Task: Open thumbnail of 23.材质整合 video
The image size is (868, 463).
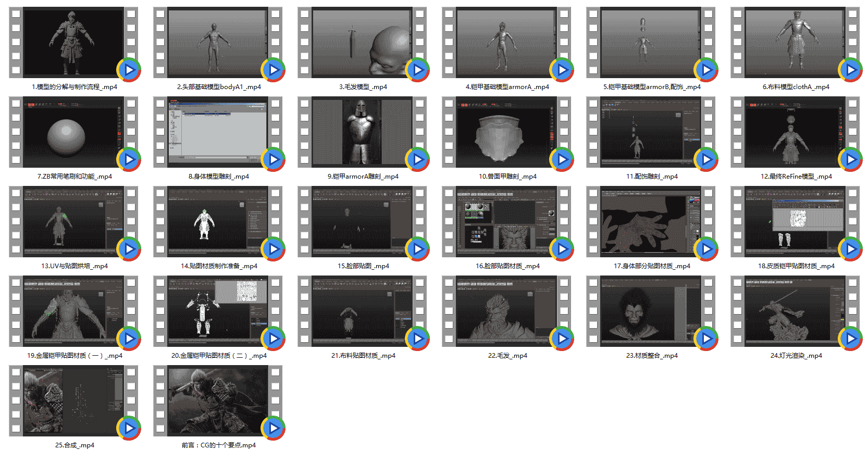Action: [x=651, y=311]
